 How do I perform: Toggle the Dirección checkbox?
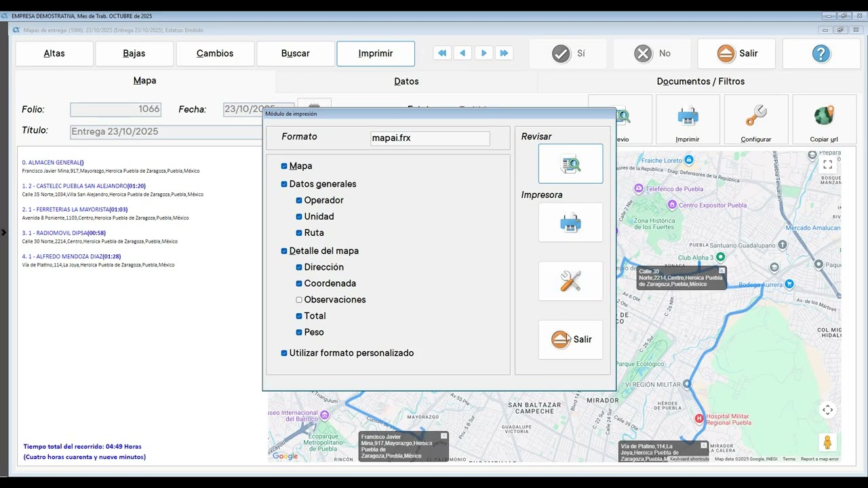[x=299, y=267]
